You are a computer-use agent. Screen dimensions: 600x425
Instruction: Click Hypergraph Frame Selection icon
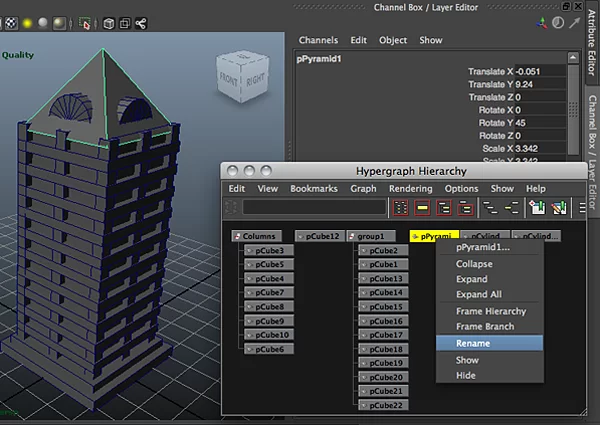pyautogui.click(x=422, y=208)
